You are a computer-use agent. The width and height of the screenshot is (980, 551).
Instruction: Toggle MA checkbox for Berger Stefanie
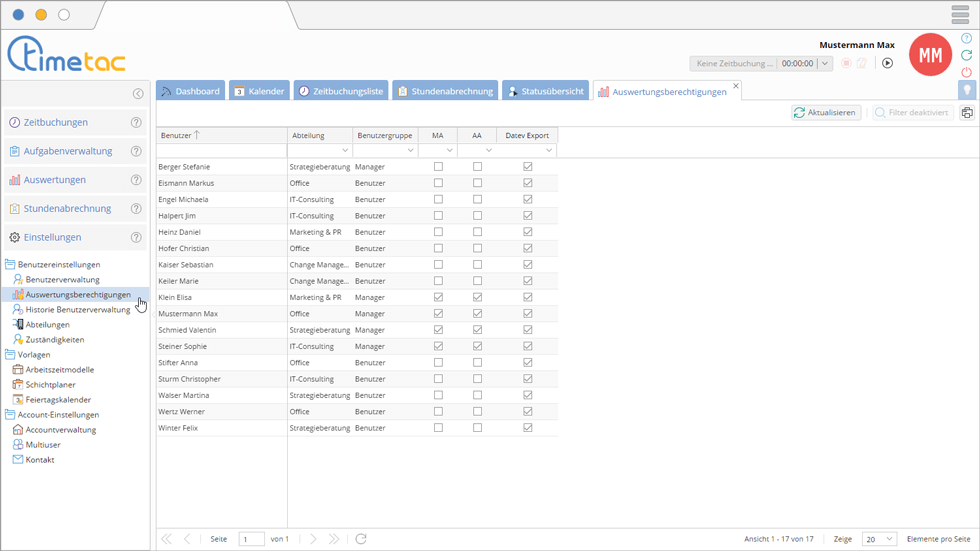pos(438,167)
